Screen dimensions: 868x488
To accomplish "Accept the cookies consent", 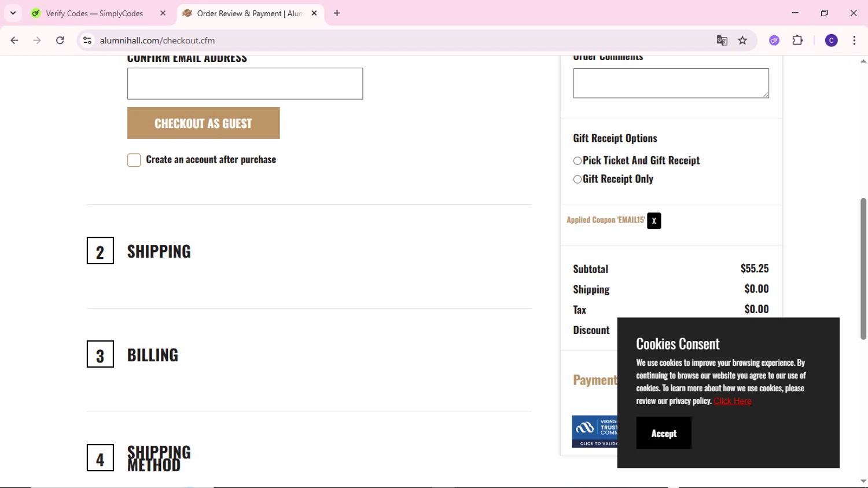I will [664, 433].
